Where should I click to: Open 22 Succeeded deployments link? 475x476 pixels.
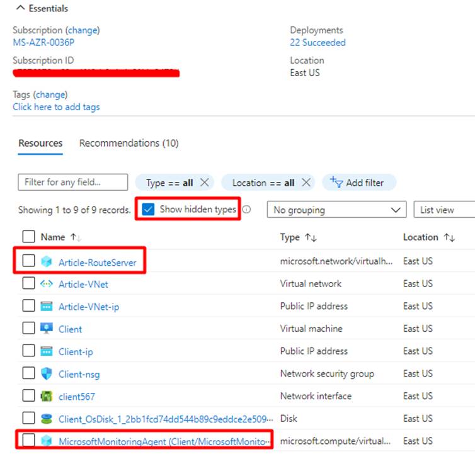pyautogui.click(x=318, y=43)
